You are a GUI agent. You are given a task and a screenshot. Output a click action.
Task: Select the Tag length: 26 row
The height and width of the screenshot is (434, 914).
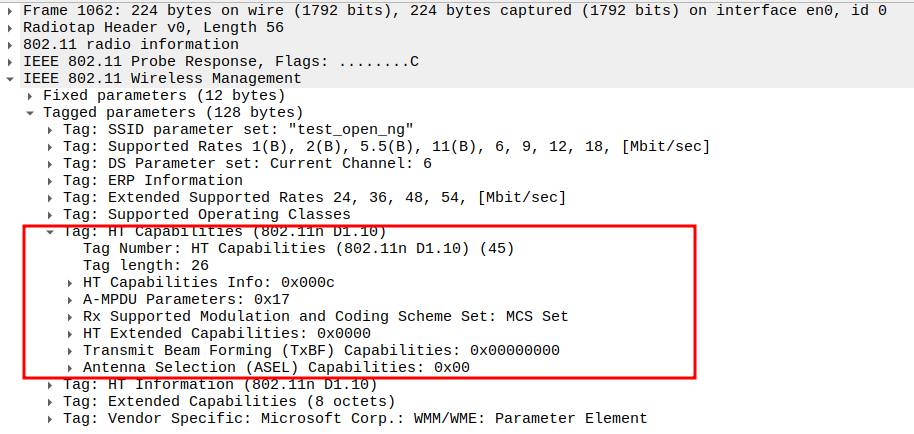point(145,265)
